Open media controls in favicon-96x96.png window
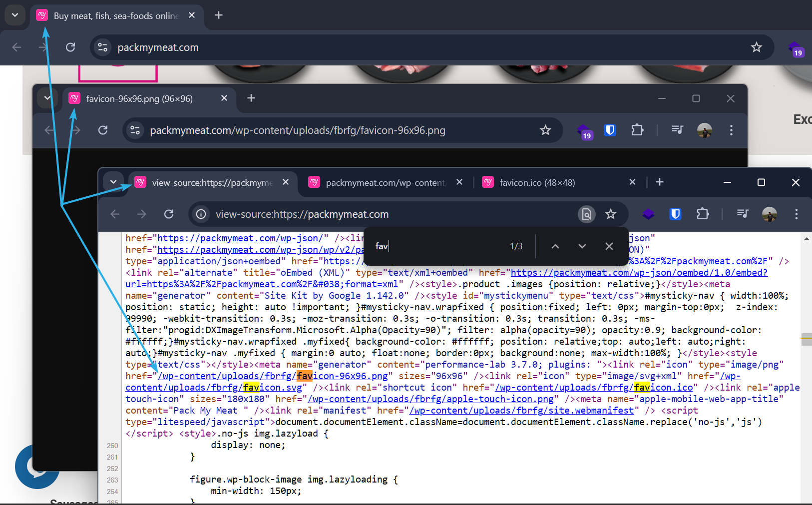Screen dimensions: 812x505 pos(677,130)
